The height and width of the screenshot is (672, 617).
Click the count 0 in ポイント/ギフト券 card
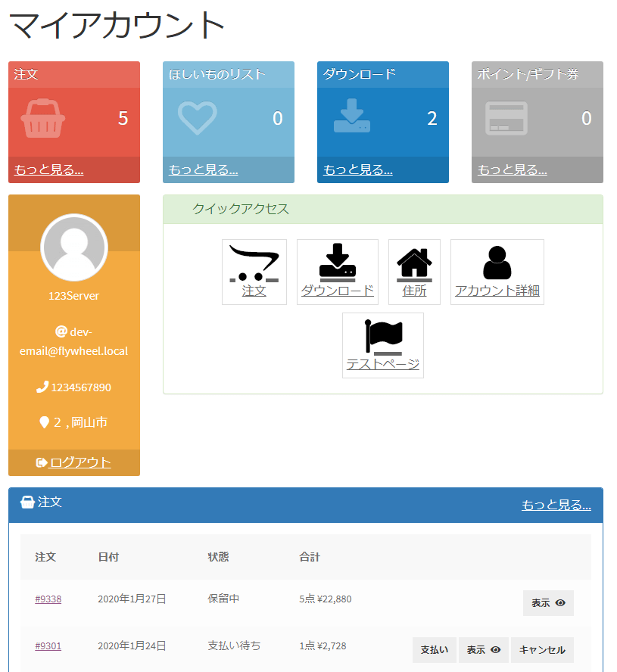pos(587,118)
